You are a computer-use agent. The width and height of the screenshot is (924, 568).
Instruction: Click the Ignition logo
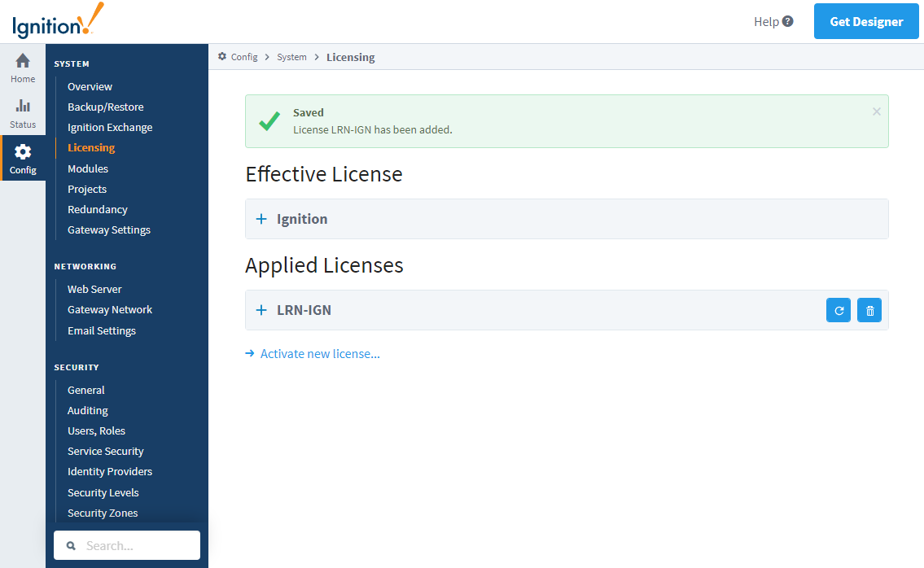58,21
